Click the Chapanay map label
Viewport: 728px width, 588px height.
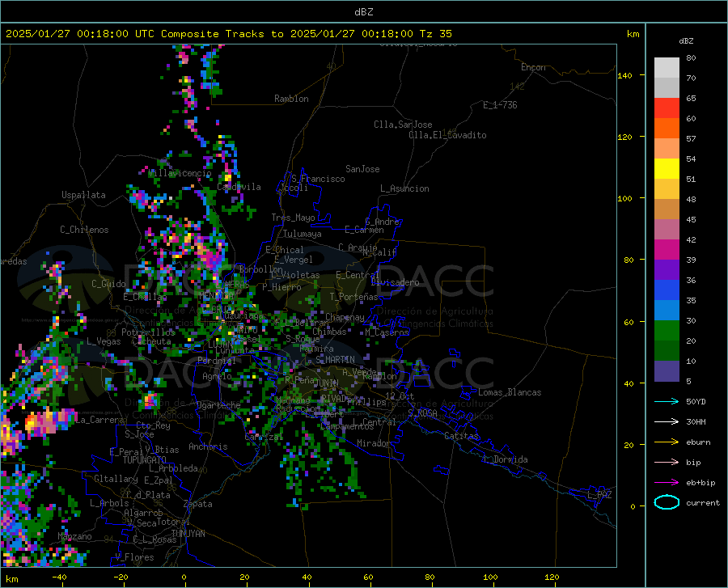(345, 317)
